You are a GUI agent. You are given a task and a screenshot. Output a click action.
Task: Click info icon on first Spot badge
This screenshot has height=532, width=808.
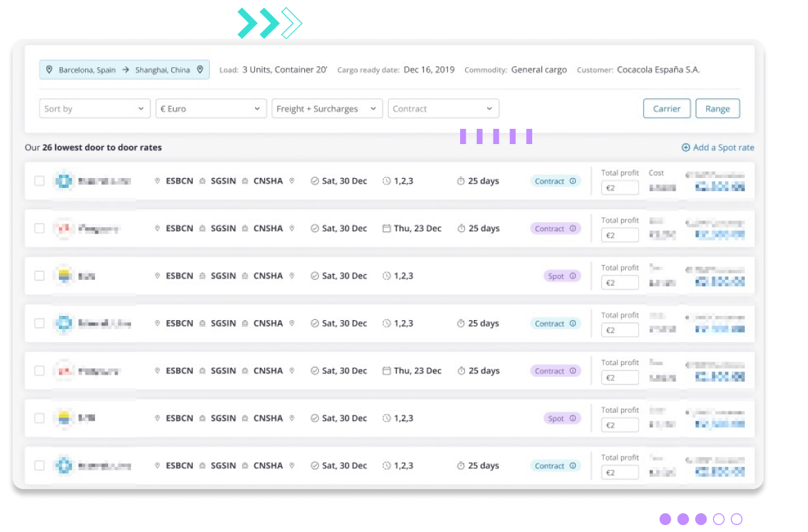(572, 276)
